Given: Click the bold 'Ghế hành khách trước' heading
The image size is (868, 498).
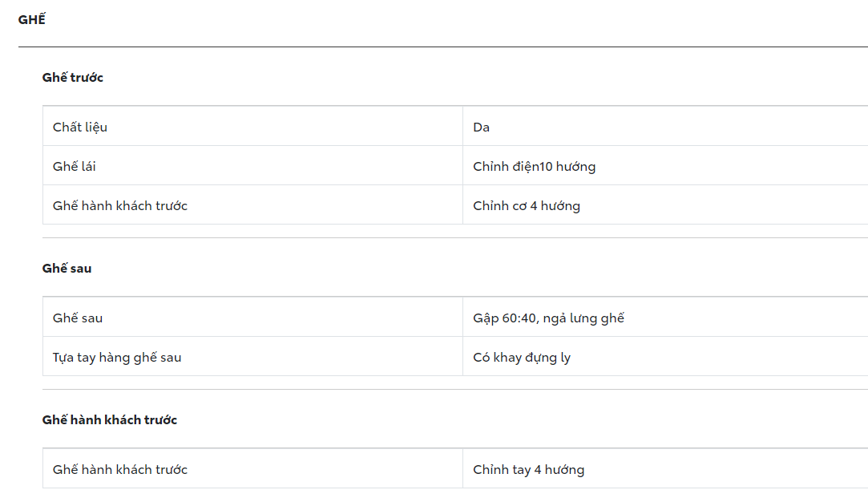Looking at the screenshot, I should click(110, 420).
